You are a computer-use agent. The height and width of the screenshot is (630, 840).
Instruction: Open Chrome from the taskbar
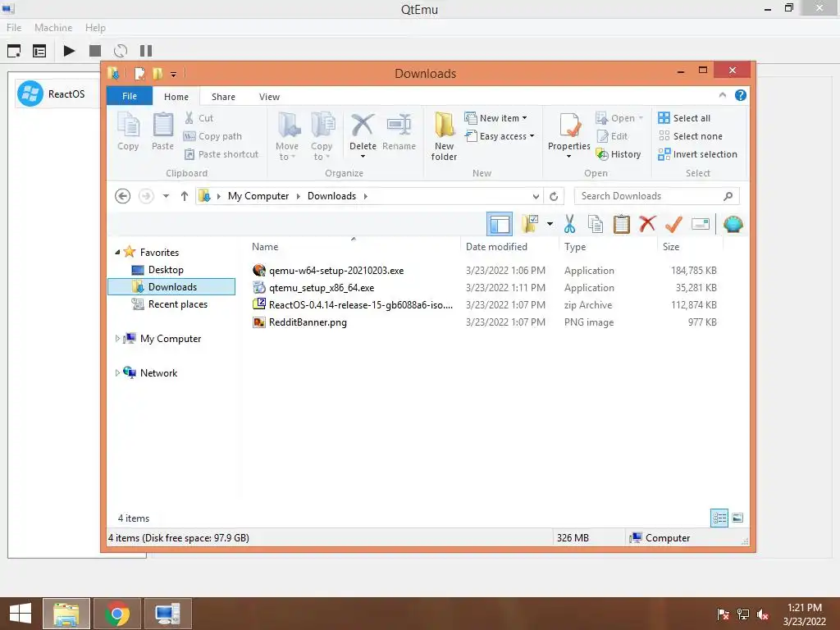(x=117, y=614)
